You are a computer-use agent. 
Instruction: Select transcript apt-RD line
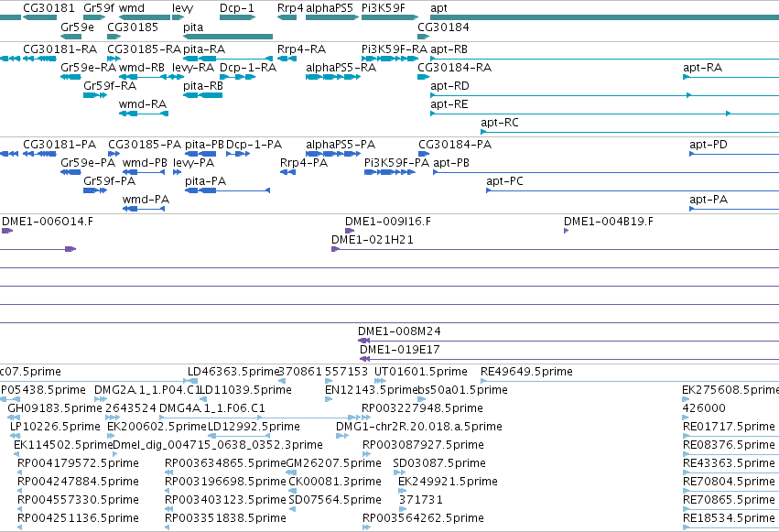[x=605, y=95]
